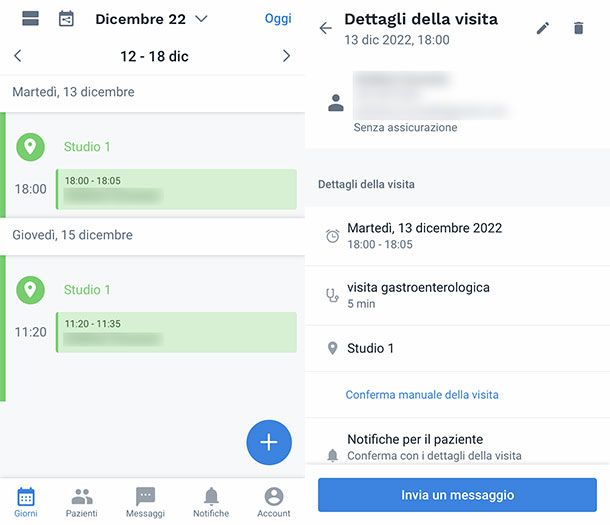Viewport: 610px width, 525px height.
Task: Tap the Tuesday Studio 1 location pin
Action: click(x=30, y=147)
